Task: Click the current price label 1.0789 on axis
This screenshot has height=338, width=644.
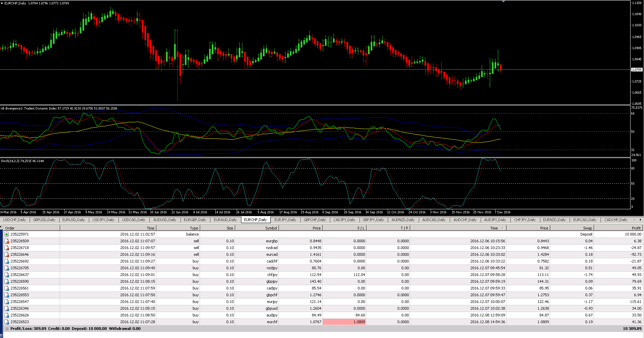Action: tap(637, 69)
